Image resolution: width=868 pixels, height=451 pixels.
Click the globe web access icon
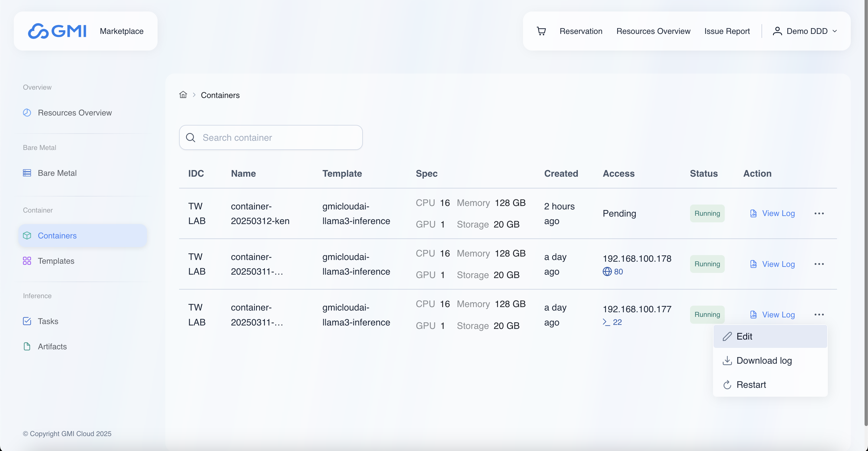607,271
